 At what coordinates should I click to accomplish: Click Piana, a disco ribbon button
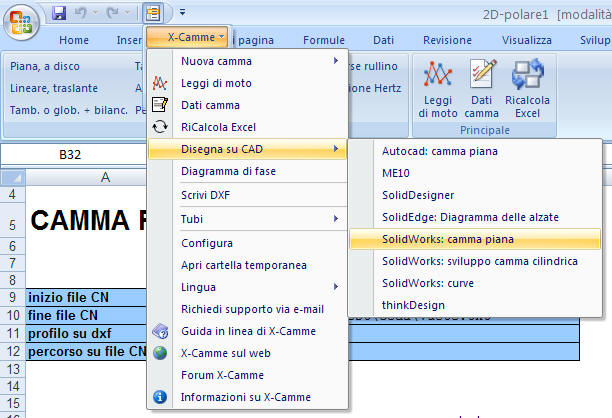coord(45,66)
